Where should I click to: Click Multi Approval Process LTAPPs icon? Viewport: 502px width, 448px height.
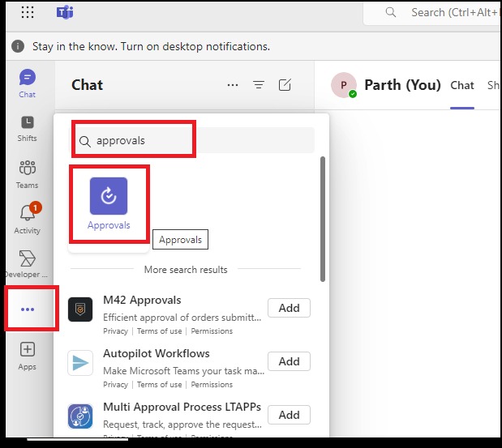tap(80, 416)
